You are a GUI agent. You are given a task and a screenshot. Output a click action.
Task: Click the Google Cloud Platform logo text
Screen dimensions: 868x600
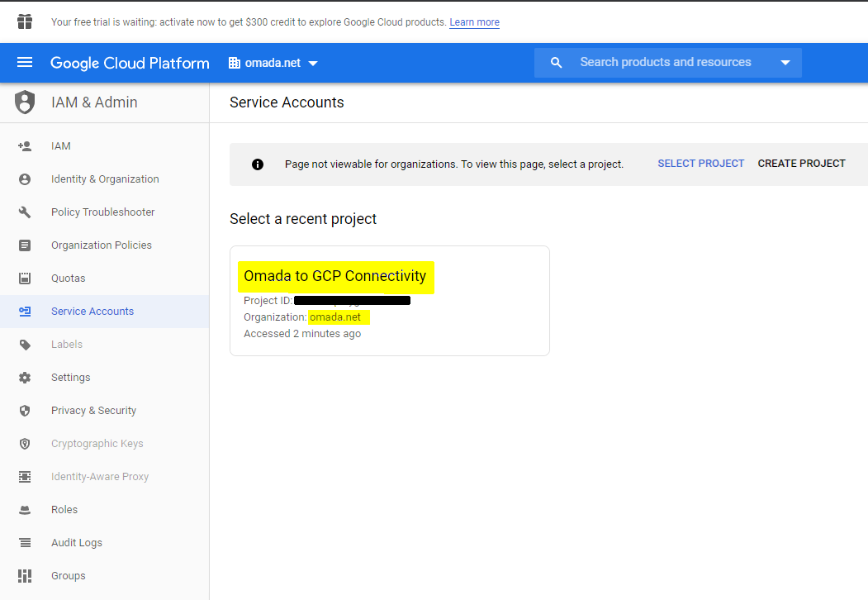130,63
